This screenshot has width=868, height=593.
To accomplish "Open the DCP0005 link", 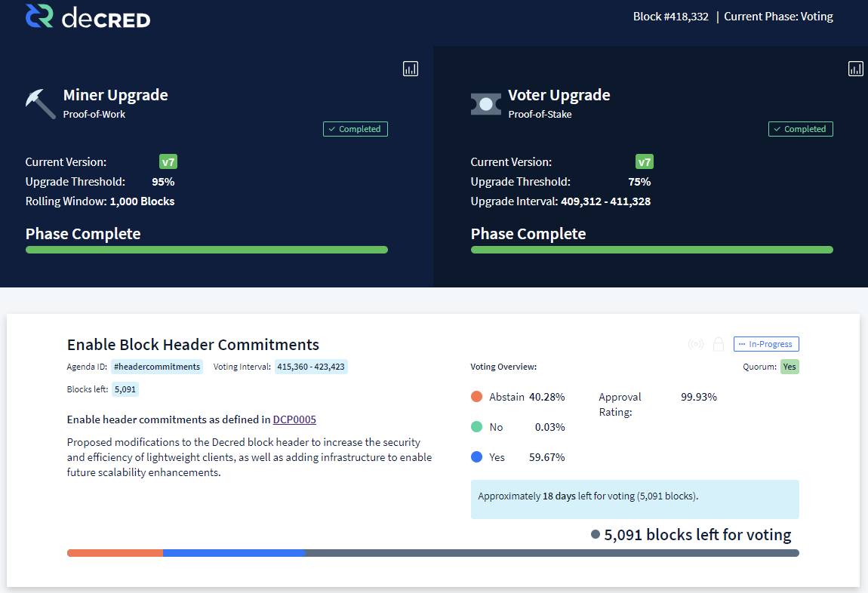I will [294, 419].
